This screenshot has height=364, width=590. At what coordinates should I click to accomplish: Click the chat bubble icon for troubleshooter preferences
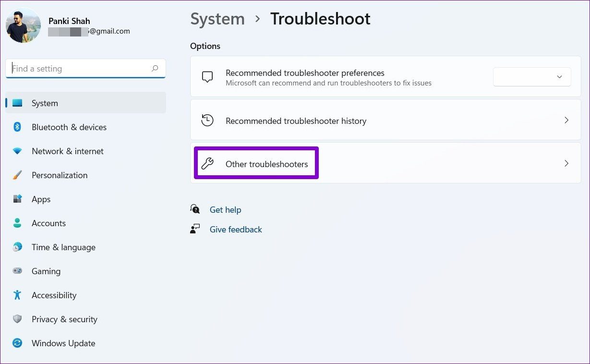tap(207, 77)
